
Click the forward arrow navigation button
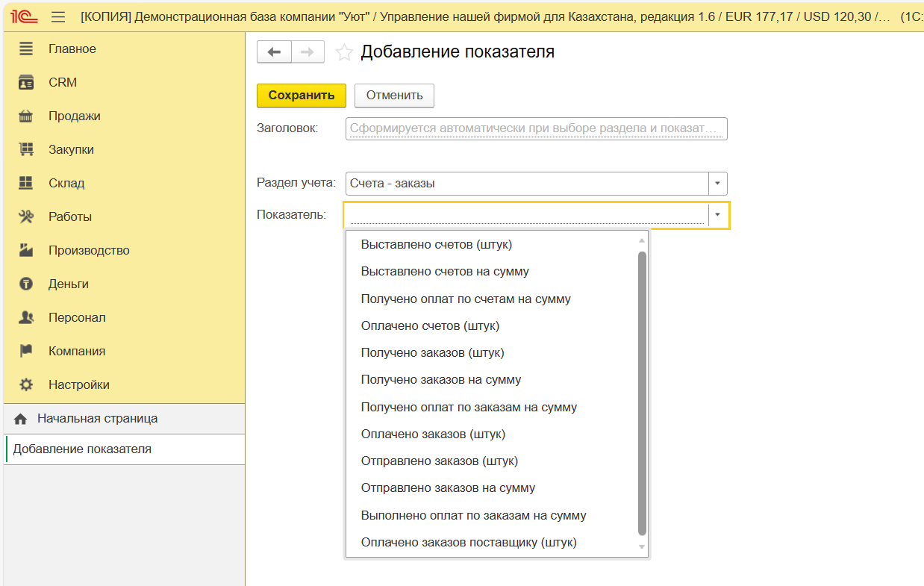point(308,52)
